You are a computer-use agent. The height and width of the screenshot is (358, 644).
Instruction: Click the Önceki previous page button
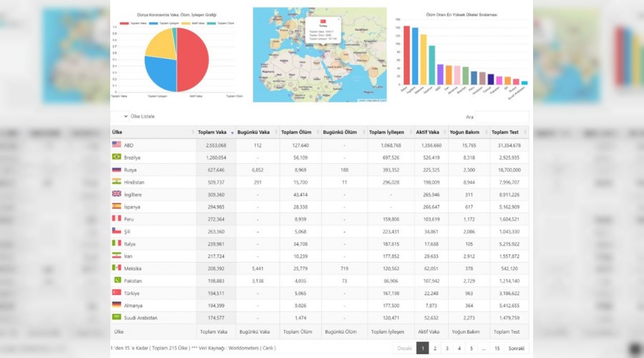[x=404, y=348]
